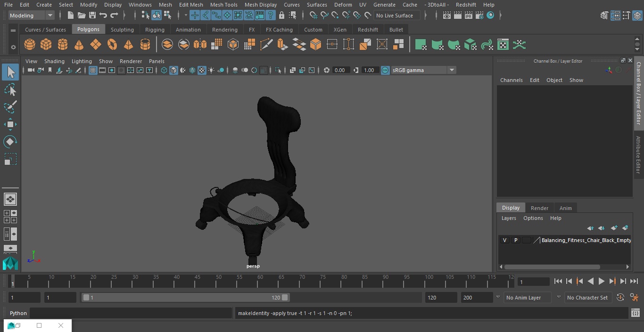The image size is (644, 332).
Task: Click the Extrude shelf icon
Action: point(282,45)
